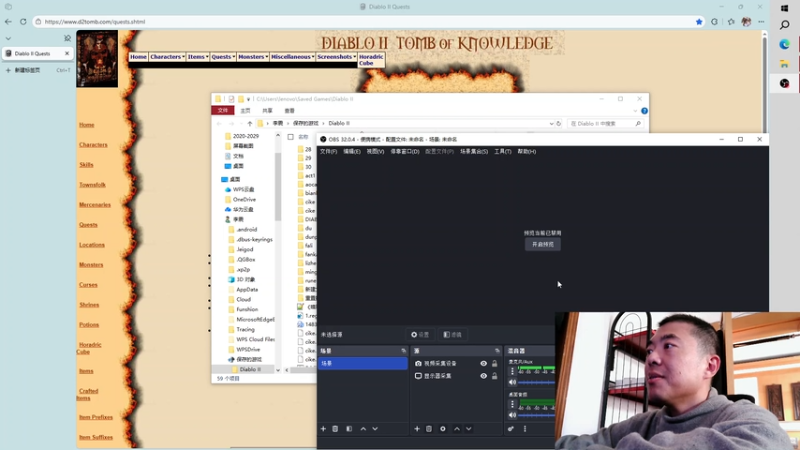Open advanced audio properties in mixer toolbar

click(x=511, y=429)
